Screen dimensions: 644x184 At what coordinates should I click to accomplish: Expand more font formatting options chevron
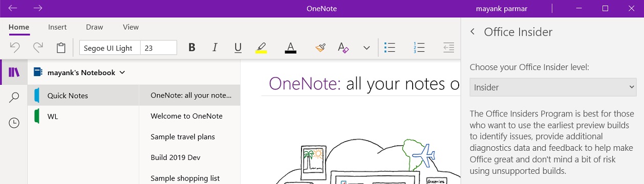[x=367, y=48]
